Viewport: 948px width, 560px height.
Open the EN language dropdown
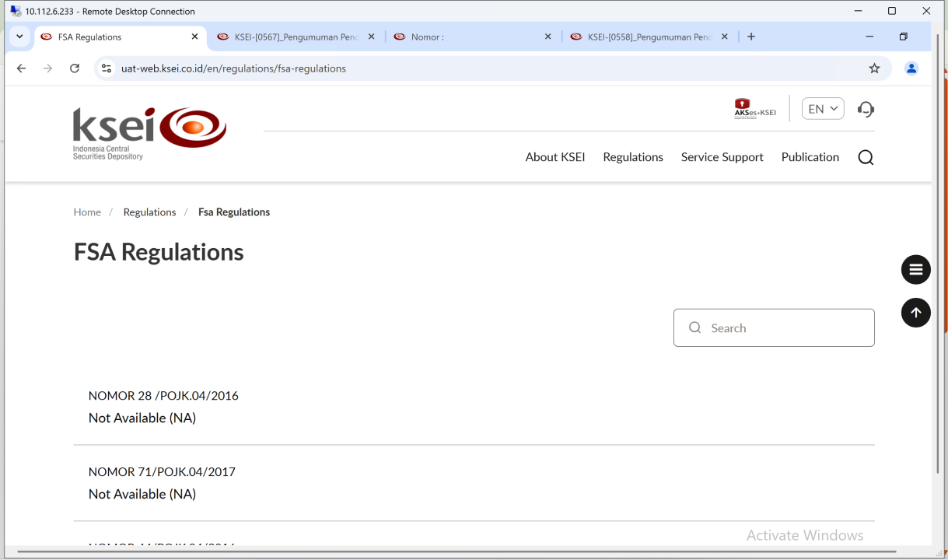[823, 109]
